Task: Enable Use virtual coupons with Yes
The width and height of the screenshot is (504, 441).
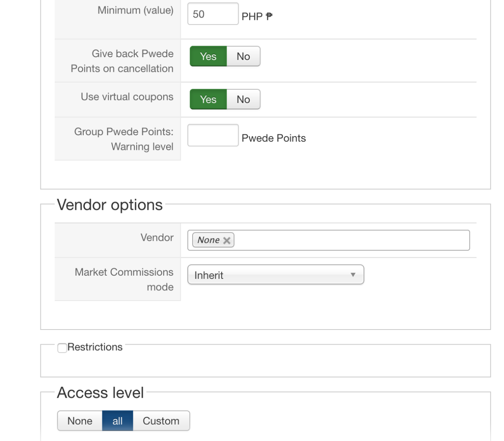Action: [208, 99]
